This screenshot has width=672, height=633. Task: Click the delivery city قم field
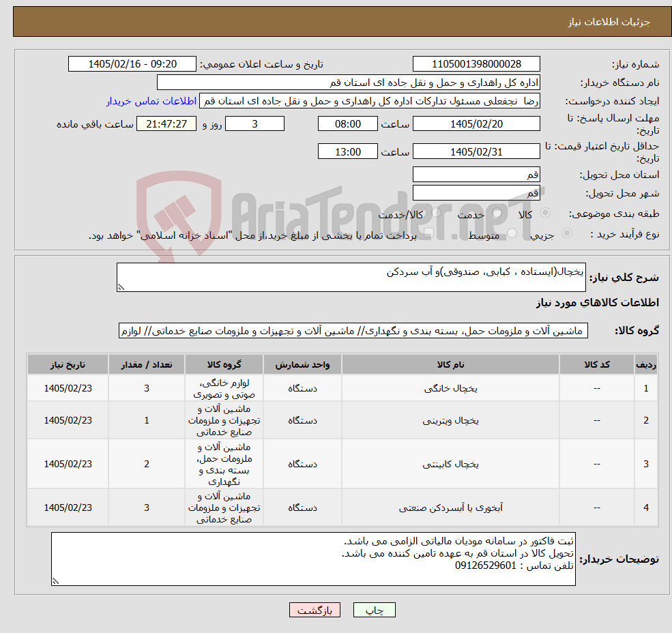pyautogui.click(x=476, y=193)
